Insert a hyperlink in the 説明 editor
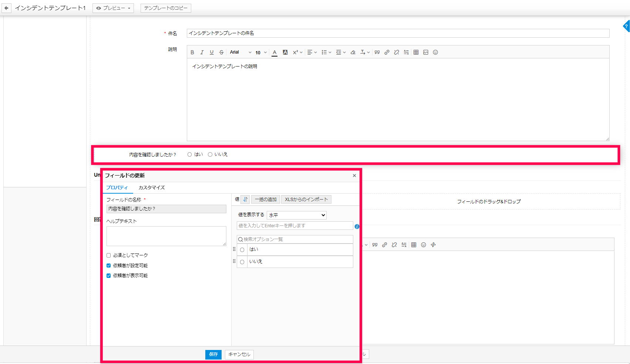Viewport: 630px width, 364px height. pos(387,52)
